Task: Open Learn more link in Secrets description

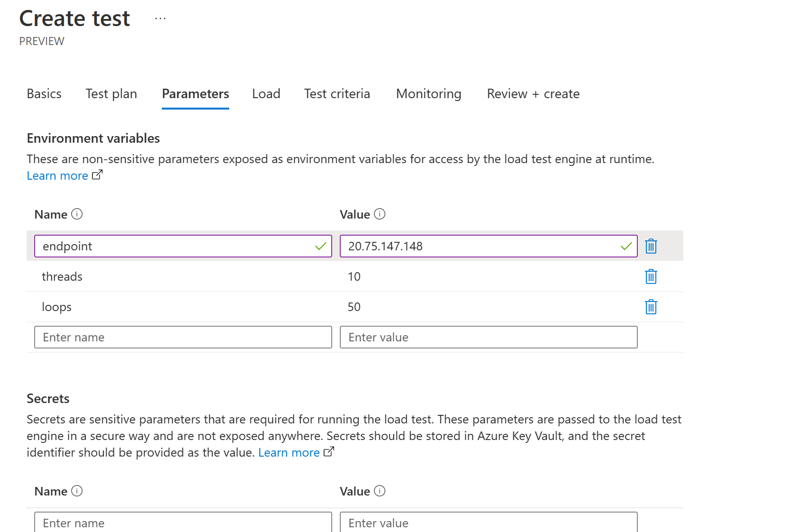Action: tap(289, 453)
